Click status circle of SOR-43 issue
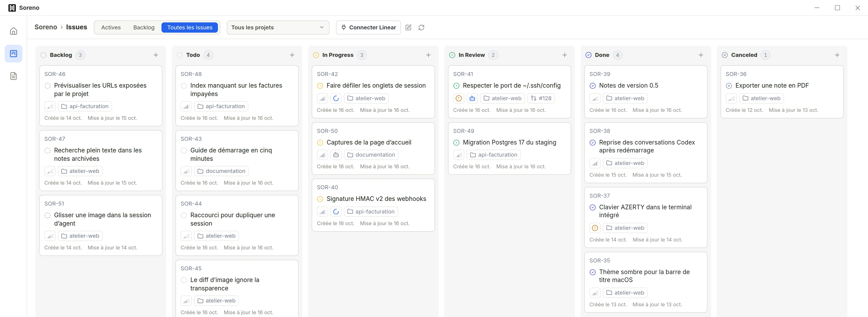The height and width of the screenshot is (317, 868). click(x=184, y=150)
